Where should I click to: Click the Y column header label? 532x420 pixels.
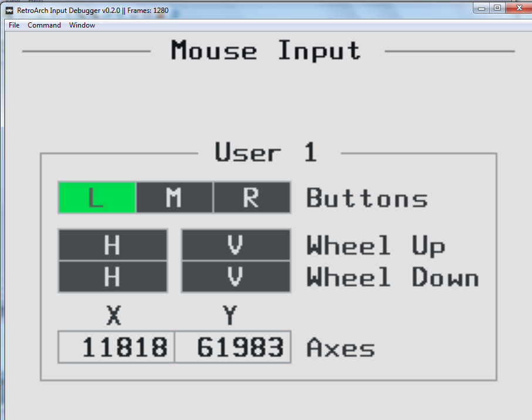(x=230, y=315)
